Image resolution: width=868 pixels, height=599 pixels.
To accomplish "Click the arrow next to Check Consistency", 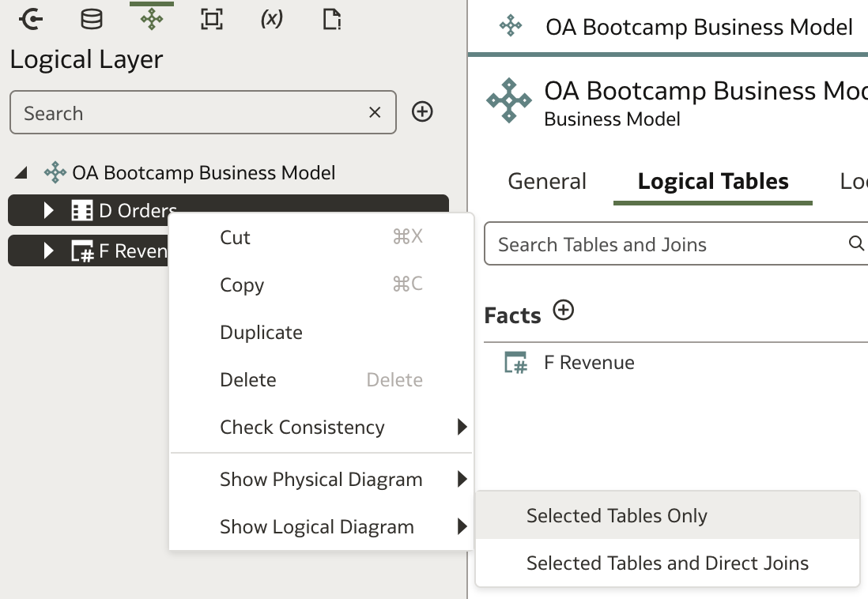I will [462, 427].
